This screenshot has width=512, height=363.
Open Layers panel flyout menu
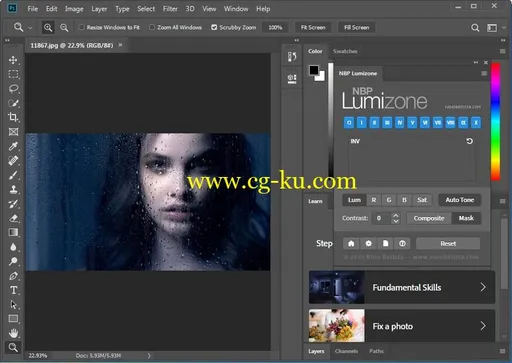(502, 351)
